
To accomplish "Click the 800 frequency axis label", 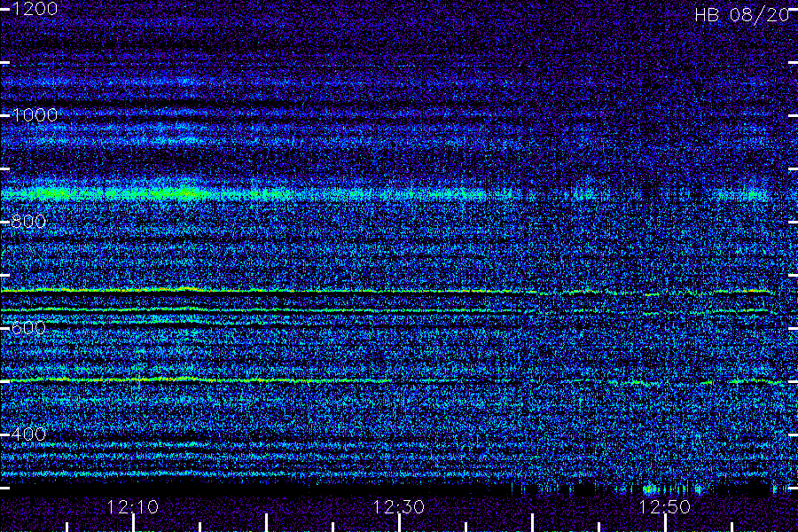I will pos(28,222).
